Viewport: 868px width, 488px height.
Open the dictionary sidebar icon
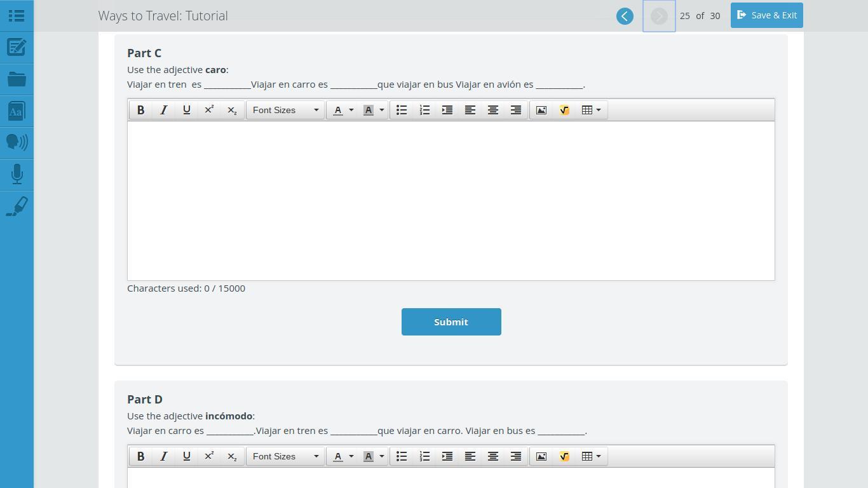pyautogui.click(x=17, y=111)
